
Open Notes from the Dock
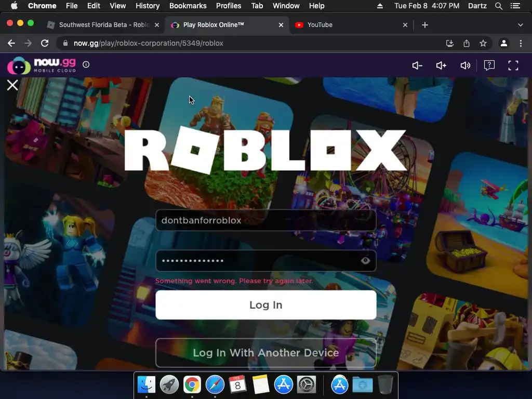click(261, 384)
